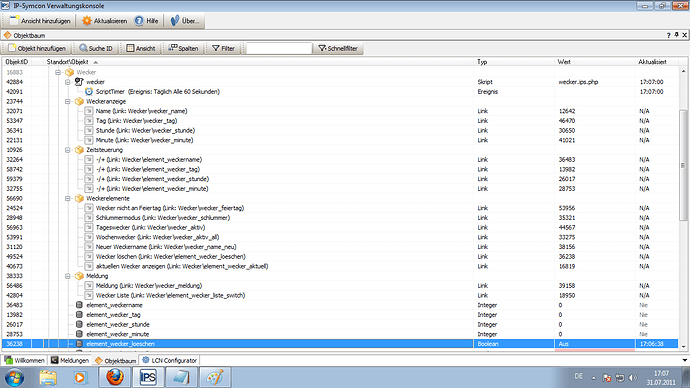Switch to the Willkommen tab
This screenshot has height=388, width=690.
[25, 360]
